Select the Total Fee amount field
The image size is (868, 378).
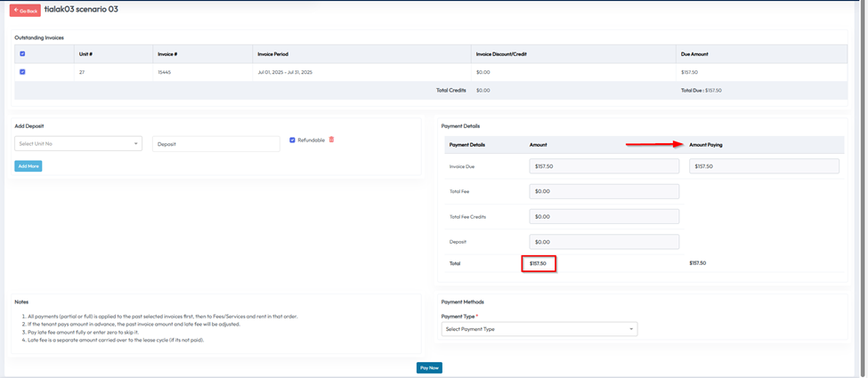604,191
